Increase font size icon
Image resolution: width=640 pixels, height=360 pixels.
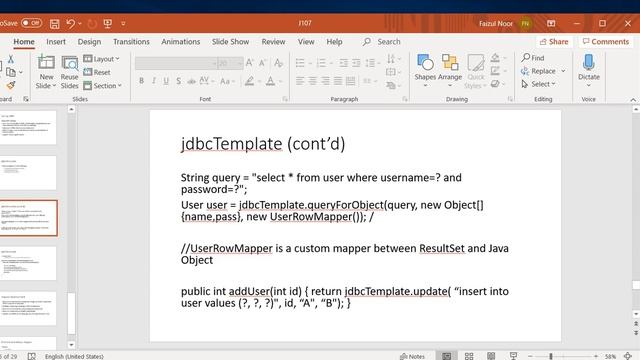pyautogui.click(x=250, y=63)
